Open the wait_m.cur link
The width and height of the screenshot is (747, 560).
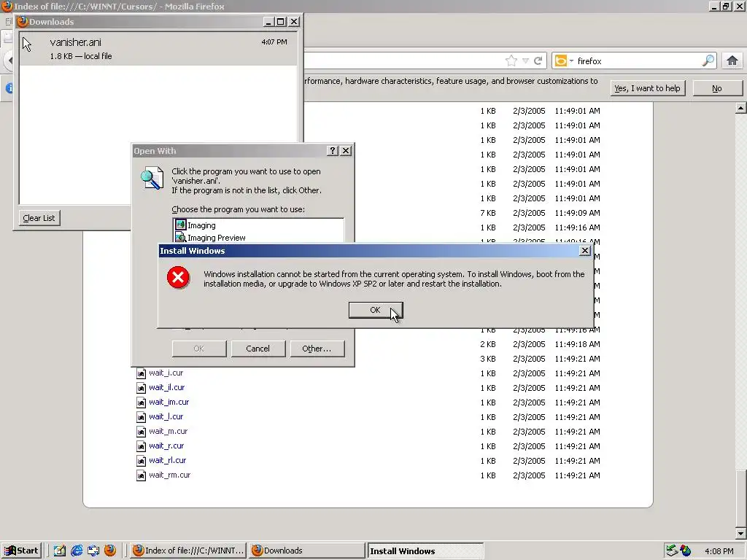click(169, 432)
